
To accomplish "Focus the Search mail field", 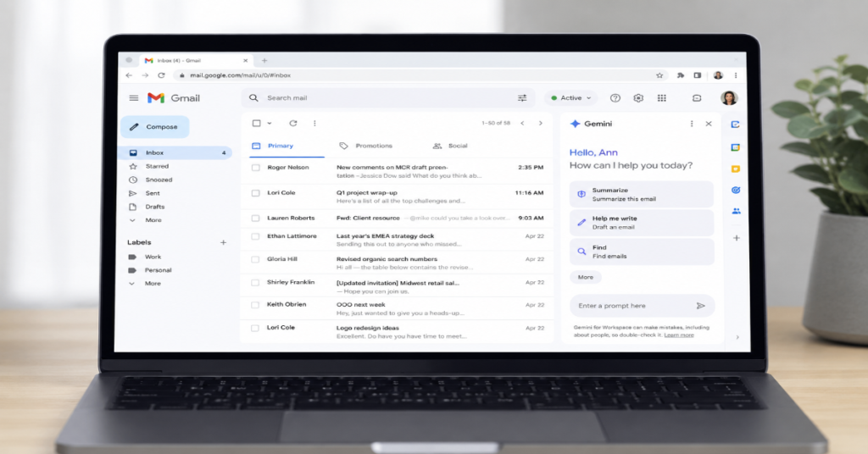I will pyautogui.click(x=387, y=98).
